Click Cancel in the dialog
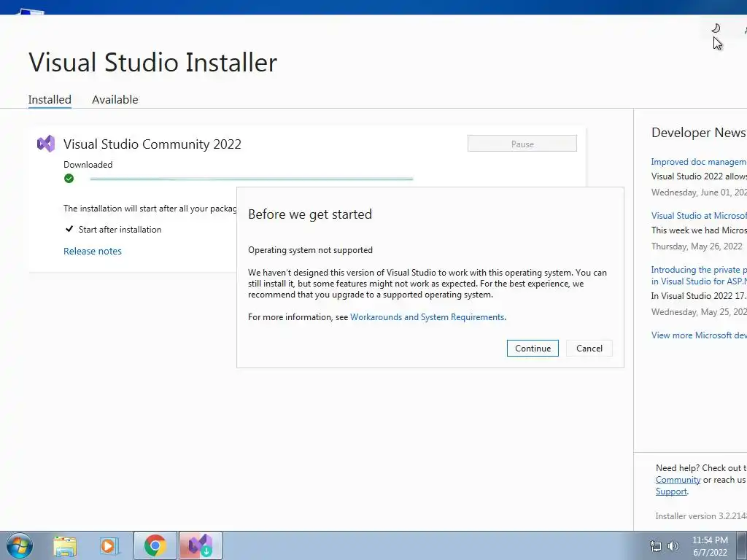This screenshot has width=747, height=560. tap(589, 348)
